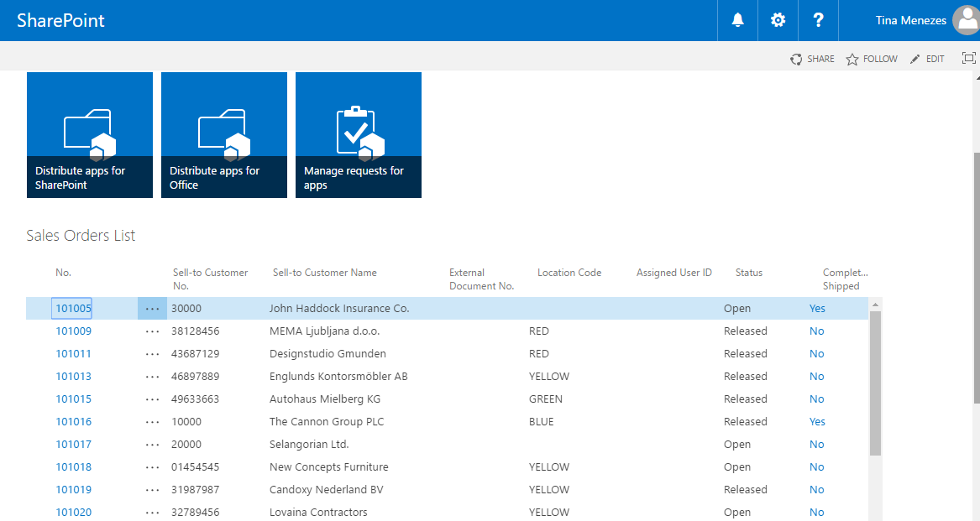980x521 pixels.
Task: Select Designstudio Gmunden cell
Action: pos(328,353)
